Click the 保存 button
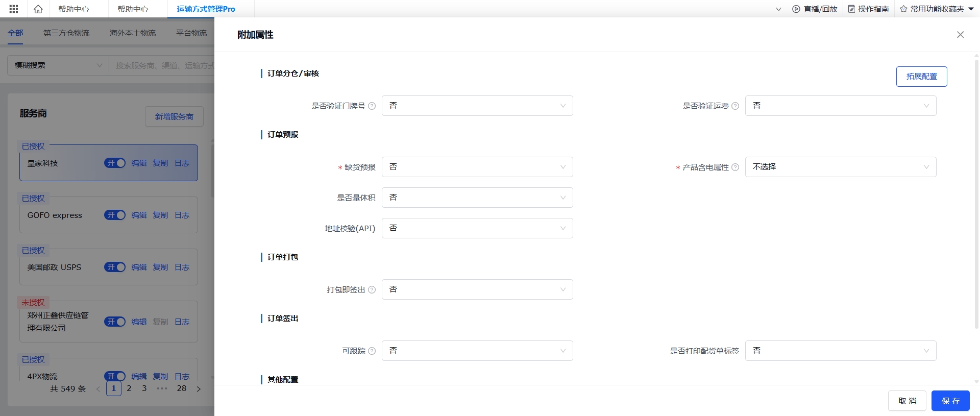 coord(950,401)
